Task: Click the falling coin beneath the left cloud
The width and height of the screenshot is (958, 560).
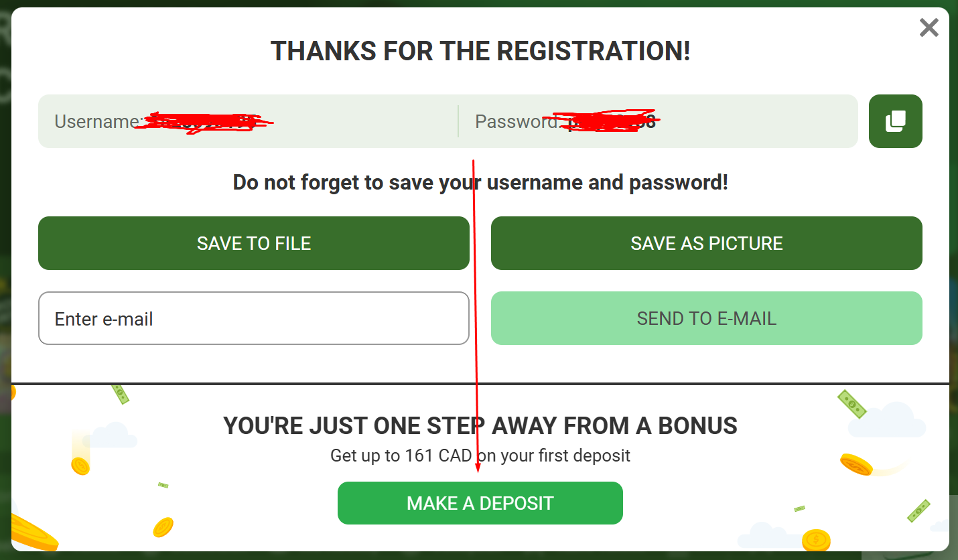Action: pyautogui.click(x=80, y=465)
